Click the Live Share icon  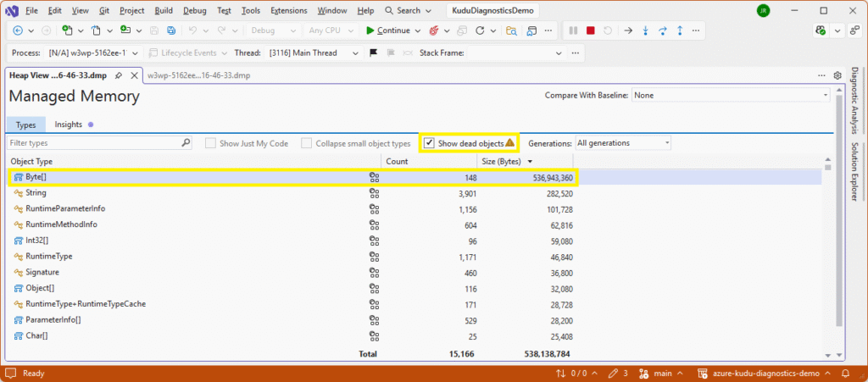coord(854,31)
